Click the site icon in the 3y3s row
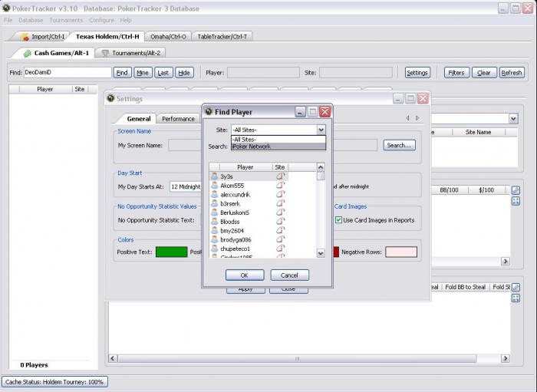537x392 pixels. click(x=281, y=176)
